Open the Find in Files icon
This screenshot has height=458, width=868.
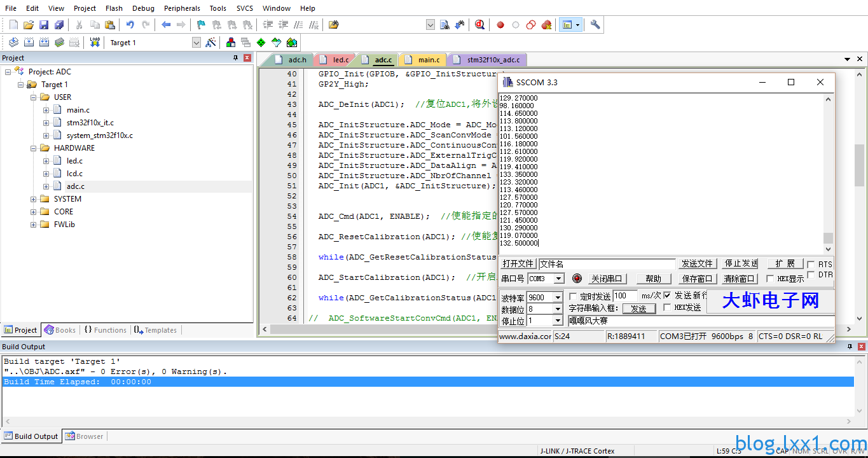[x=444, y=25]
